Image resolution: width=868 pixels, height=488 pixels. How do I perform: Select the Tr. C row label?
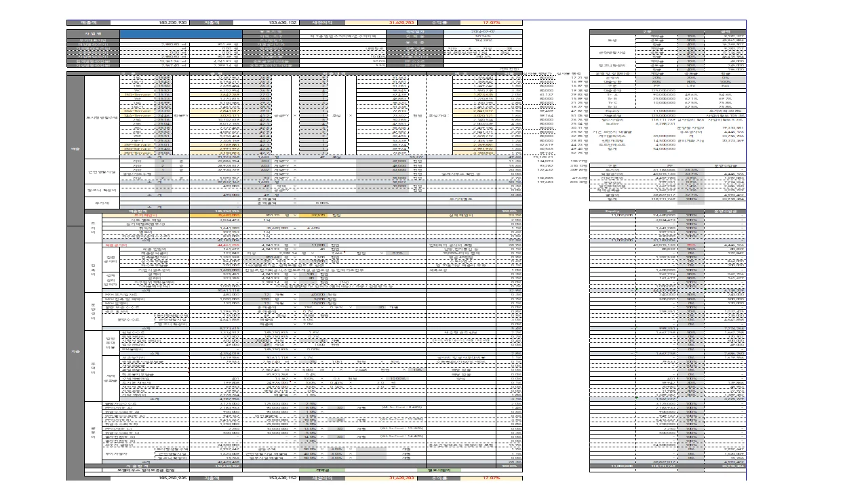pos(612,103)
